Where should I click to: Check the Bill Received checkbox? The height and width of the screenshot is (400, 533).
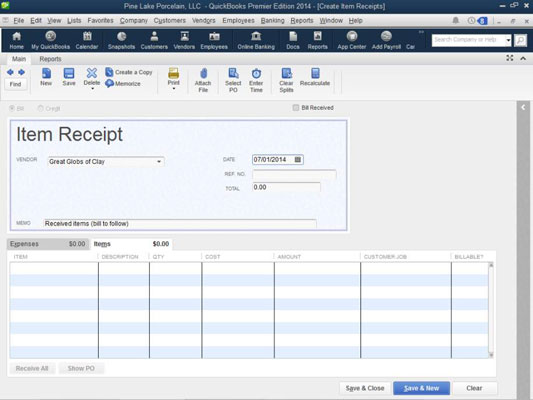coord(296,108)
